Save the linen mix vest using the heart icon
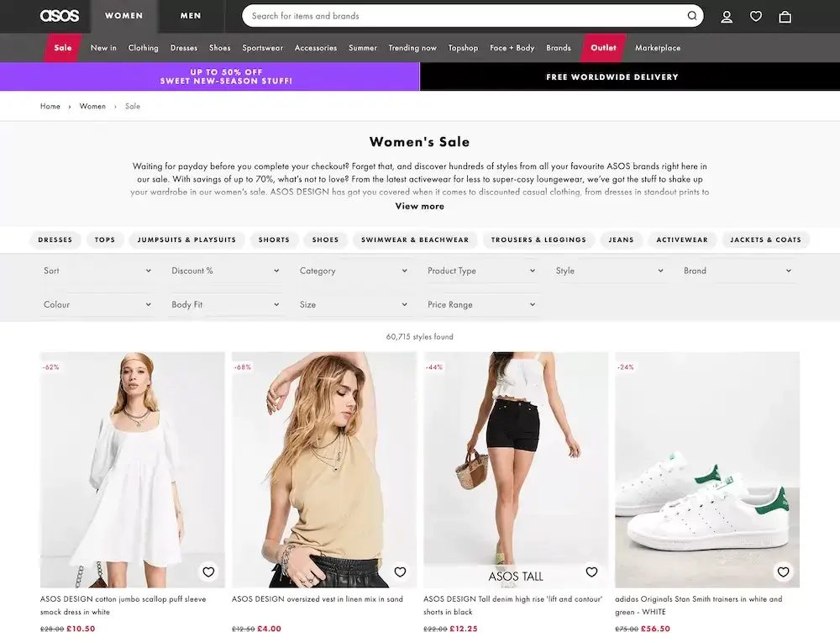The width and height of the screenshot is (840, 643). click(x=400, y=572)
